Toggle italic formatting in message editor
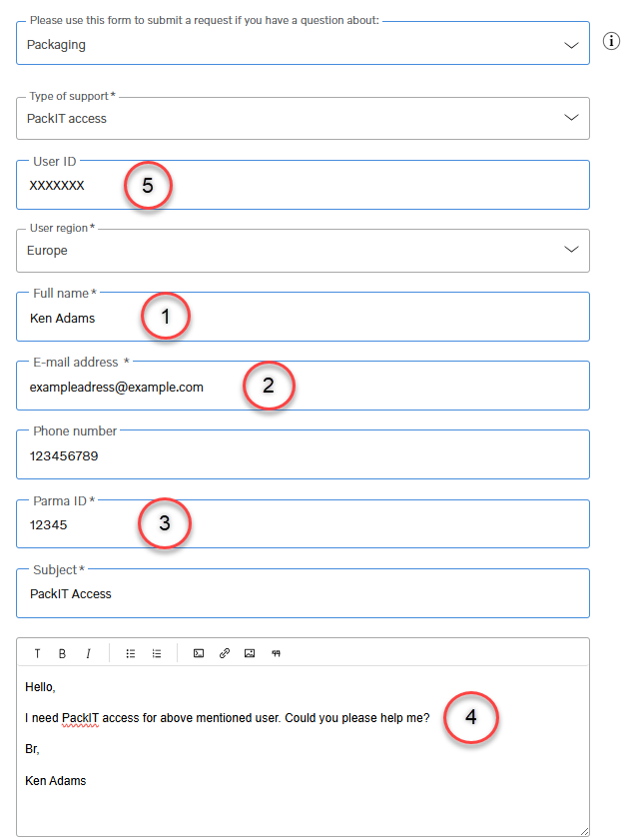 (x=88, y=653)
